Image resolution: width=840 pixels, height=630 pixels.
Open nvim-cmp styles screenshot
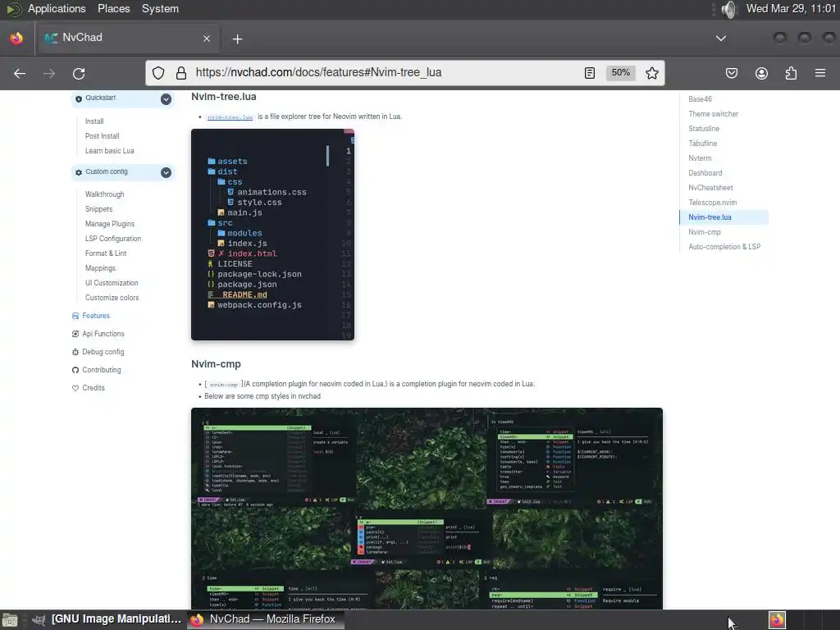(427, 509)
